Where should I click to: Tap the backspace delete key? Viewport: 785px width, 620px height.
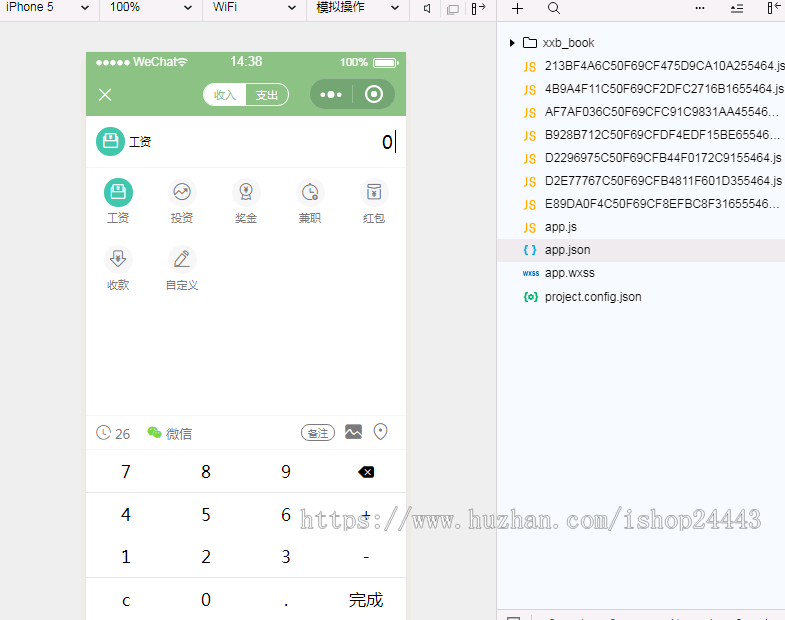[x=366, y=472]
